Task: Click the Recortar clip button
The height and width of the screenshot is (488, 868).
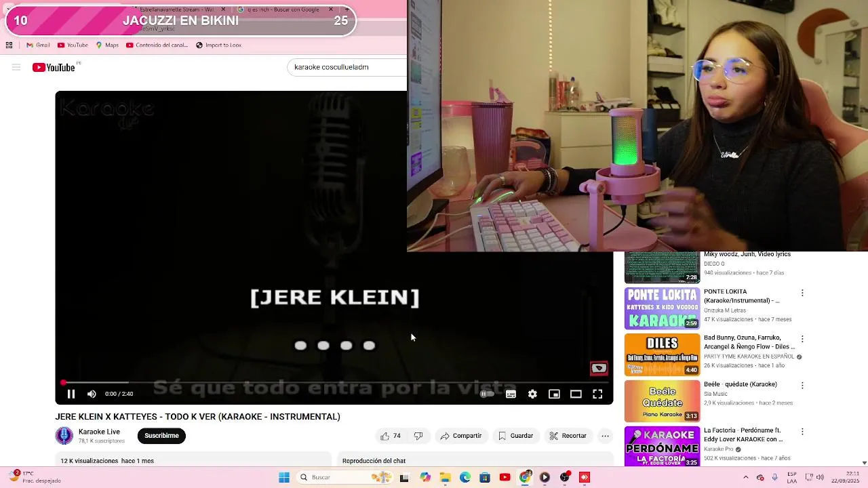Action: click(x=568, y=436)
